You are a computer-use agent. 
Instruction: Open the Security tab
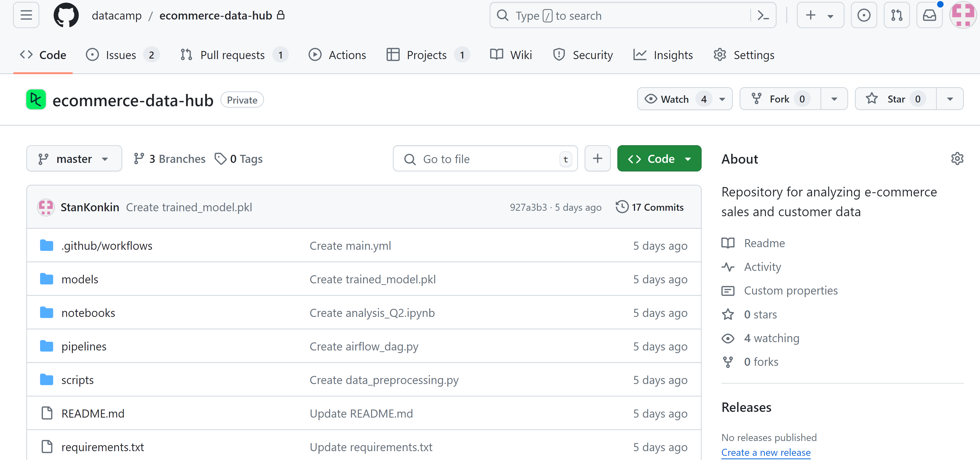(583, 55)
